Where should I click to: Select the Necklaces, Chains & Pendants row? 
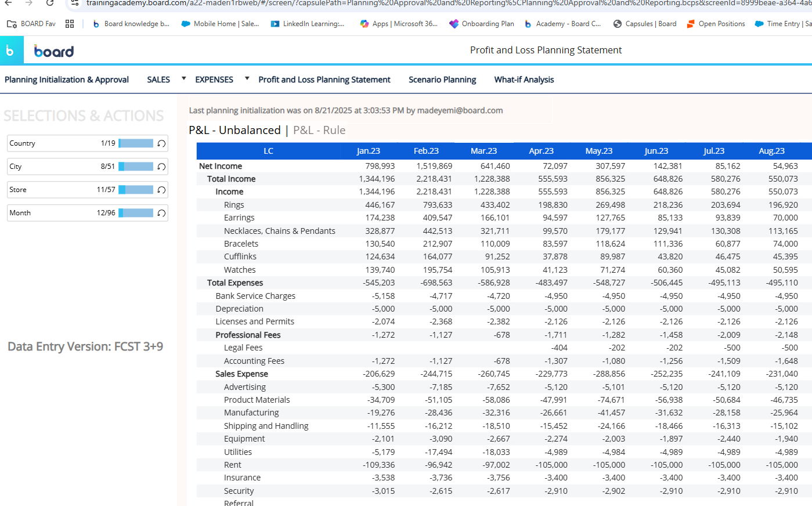pyautogui.click(x=280, y=231)
